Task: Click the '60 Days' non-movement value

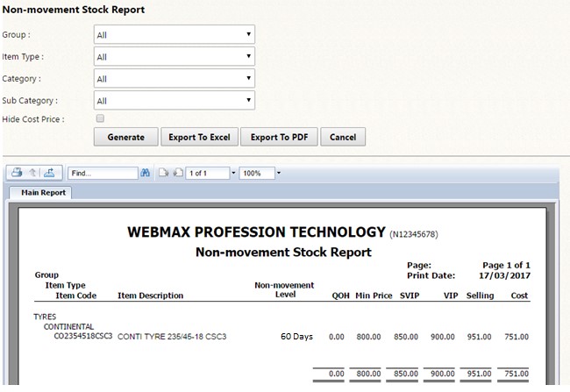Action: [x=296, y=337]
